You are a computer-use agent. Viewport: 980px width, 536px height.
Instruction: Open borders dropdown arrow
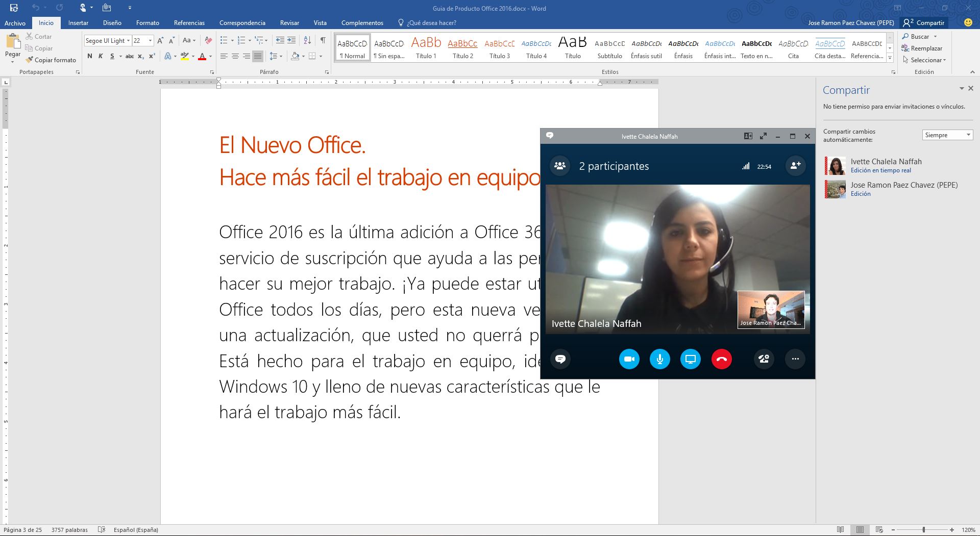[321, 56]
